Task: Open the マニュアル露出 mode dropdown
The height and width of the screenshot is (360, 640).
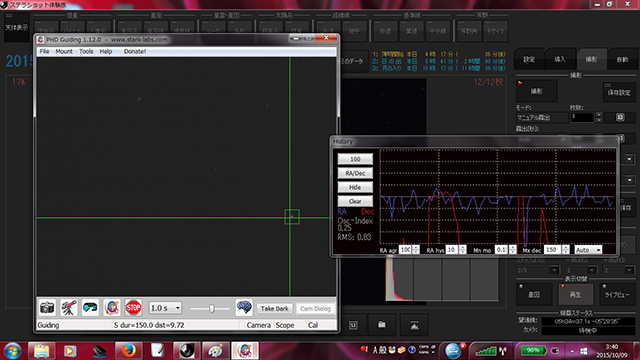Action: point(542,118)
